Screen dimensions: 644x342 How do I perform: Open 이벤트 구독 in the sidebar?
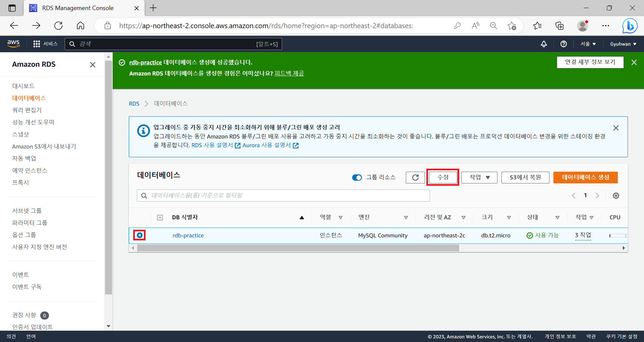(27, 287)
